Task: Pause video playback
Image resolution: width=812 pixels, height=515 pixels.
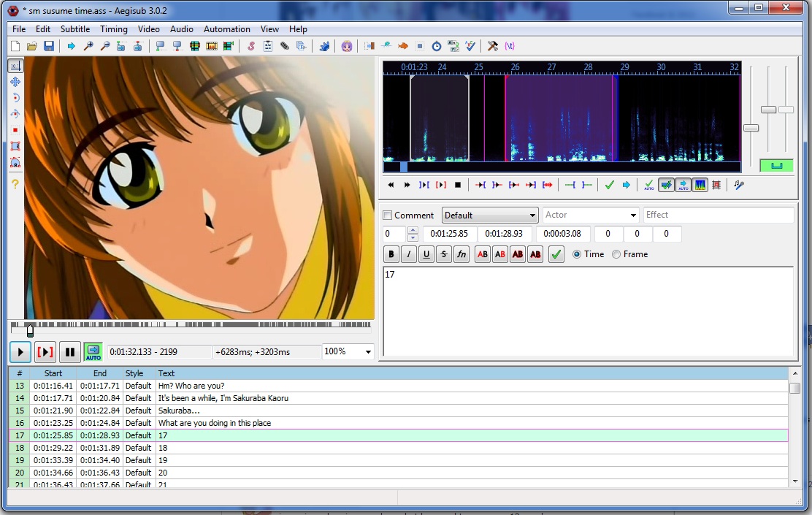Action: pos(70,352)
